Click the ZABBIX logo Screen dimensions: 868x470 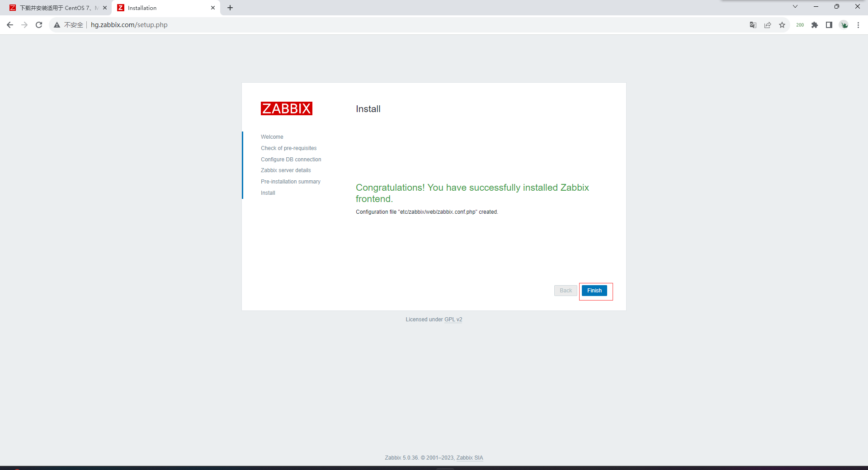(x=287, y=108)
